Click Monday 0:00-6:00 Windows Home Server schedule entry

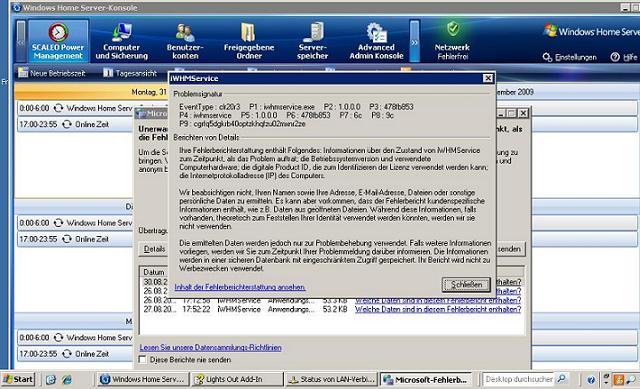(x=76, y=108)
